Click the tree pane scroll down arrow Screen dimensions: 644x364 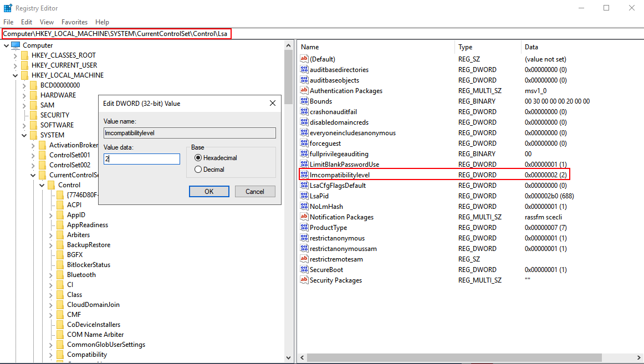coord(288,357)
